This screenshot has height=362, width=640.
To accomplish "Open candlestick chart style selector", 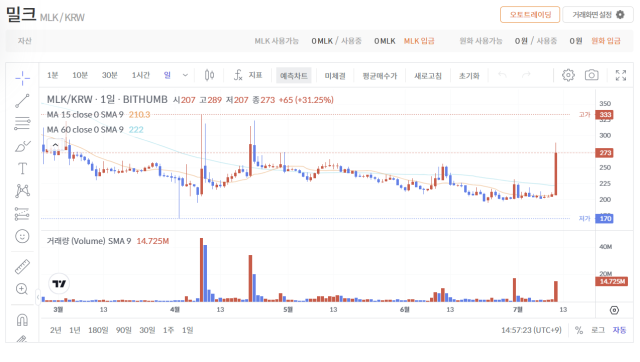I will coord(209,75).
